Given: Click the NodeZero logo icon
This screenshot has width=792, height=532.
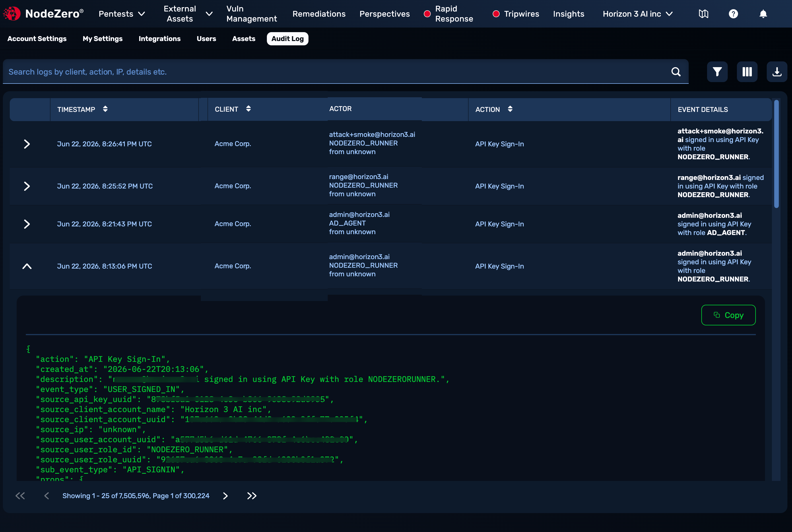Looking at the screenshot, I should pyautogui.click(x=12, y=13).
